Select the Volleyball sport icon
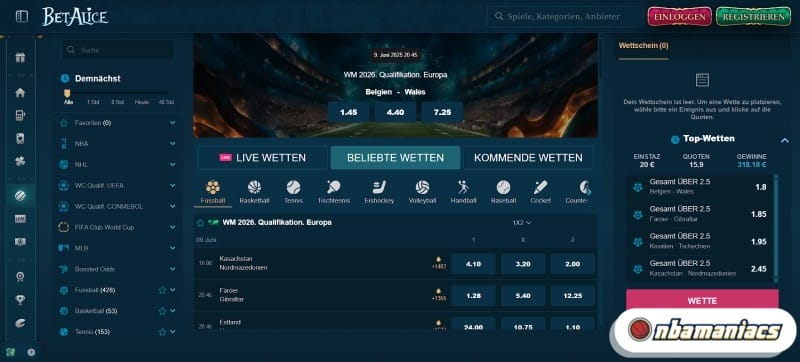 (422, 192)
